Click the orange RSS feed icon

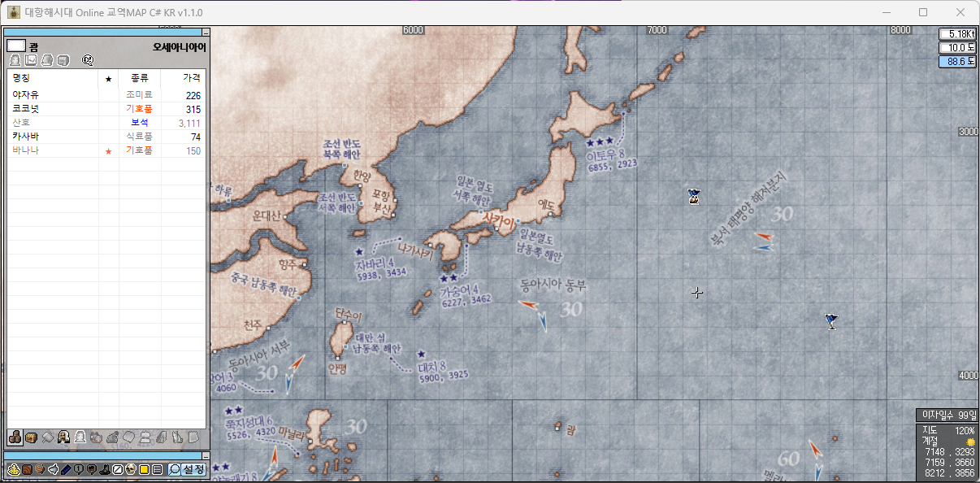[x=26, y=469]
